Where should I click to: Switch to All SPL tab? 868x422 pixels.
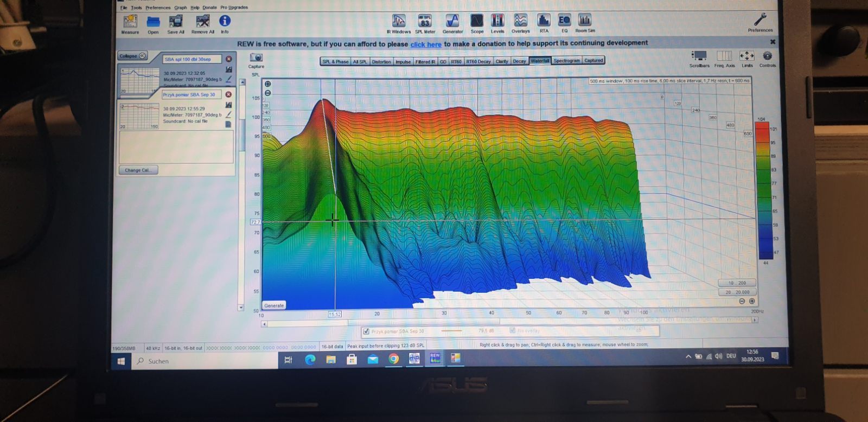360,61
